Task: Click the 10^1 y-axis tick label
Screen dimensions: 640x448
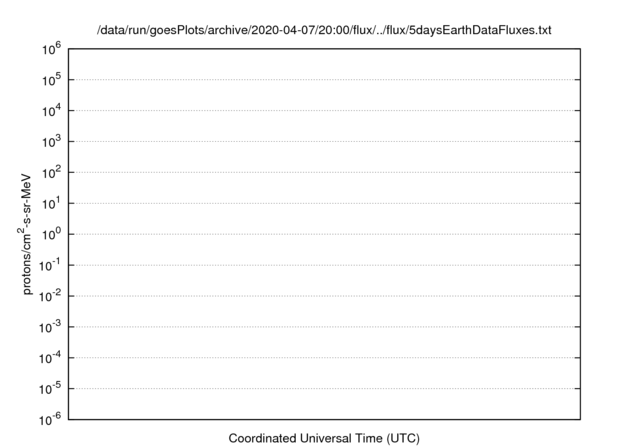Action: [51, 203]
